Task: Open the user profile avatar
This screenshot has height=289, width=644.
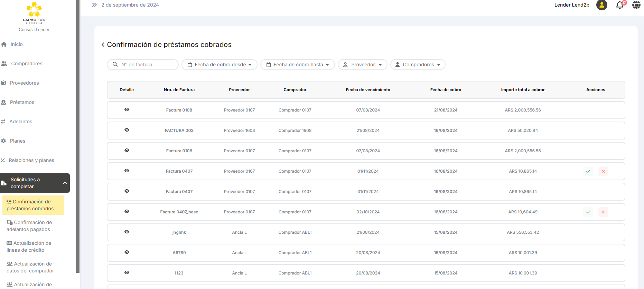Action: pos(601,5)
